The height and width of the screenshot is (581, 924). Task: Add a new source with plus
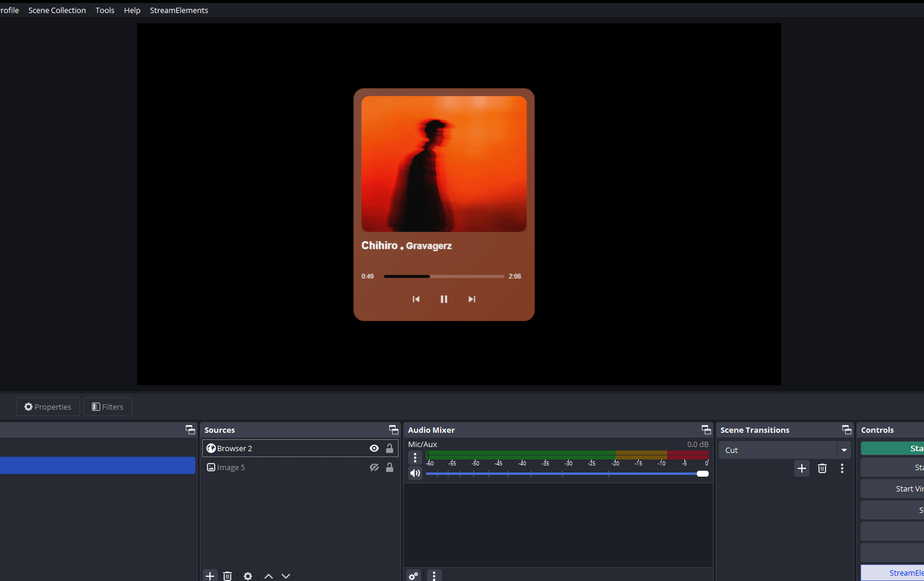pyautogui.click(x=210, y=576)
